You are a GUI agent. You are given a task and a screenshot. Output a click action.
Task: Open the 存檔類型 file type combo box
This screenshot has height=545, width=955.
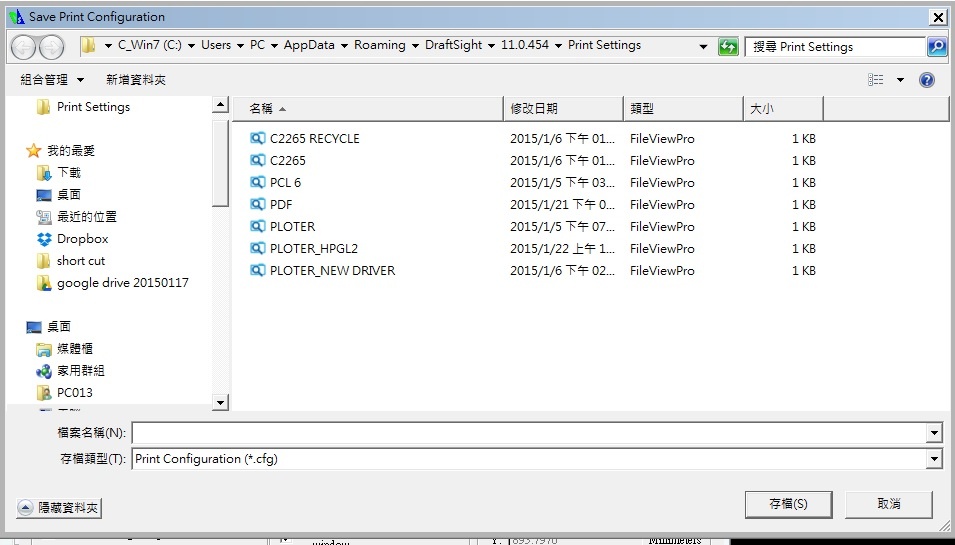point(537,459)
